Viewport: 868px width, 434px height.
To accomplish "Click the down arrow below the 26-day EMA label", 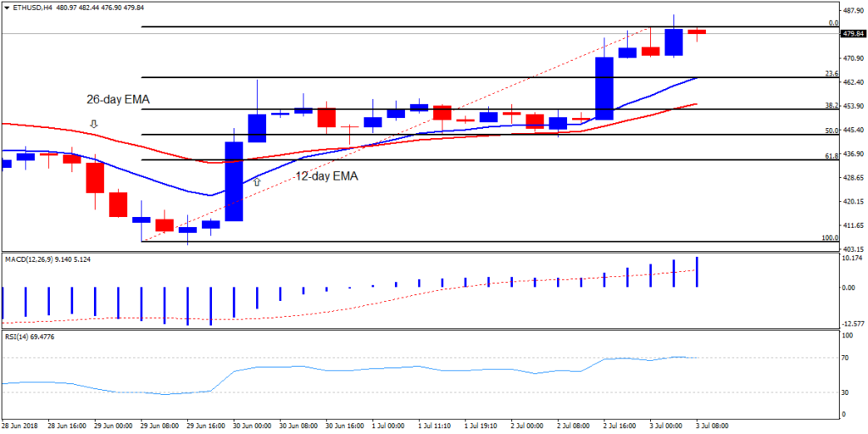I will [94, 124].
